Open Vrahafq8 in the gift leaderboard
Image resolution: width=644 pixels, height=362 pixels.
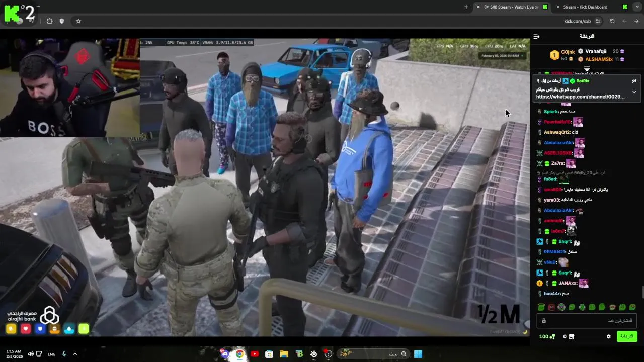596,51
